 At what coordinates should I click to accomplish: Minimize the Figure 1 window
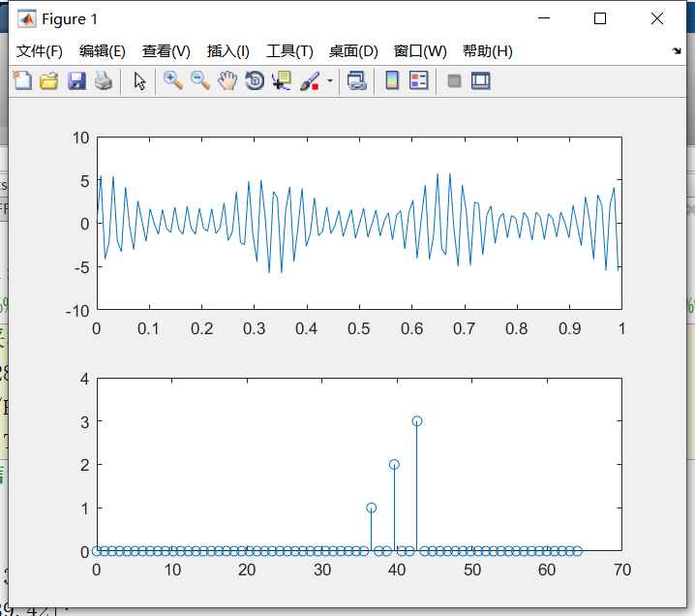point(544,18)
